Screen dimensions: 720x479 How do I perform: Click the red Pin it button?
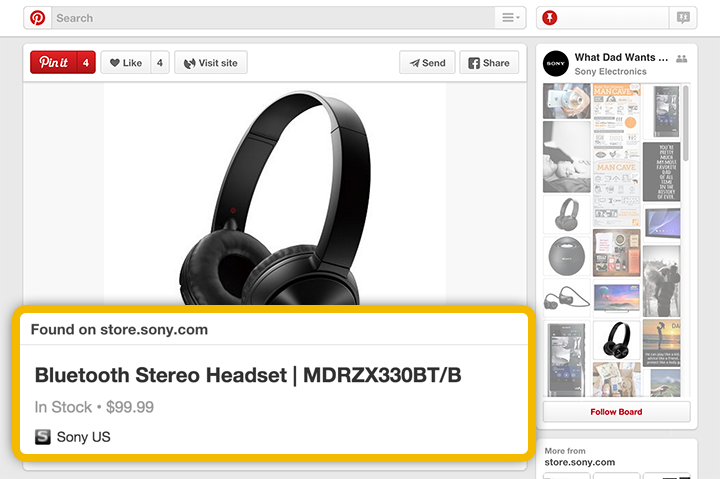click(54, 62)
